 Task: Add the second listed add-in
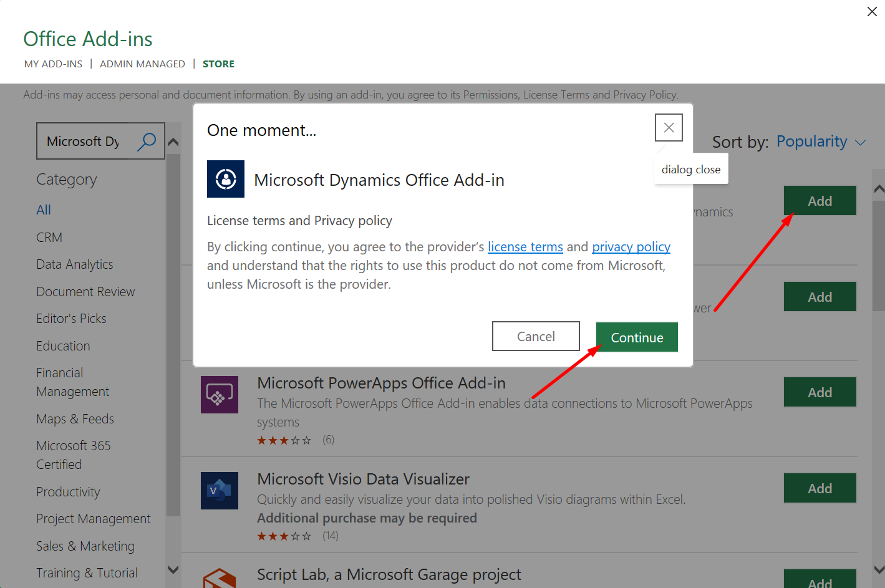point(820,297)
